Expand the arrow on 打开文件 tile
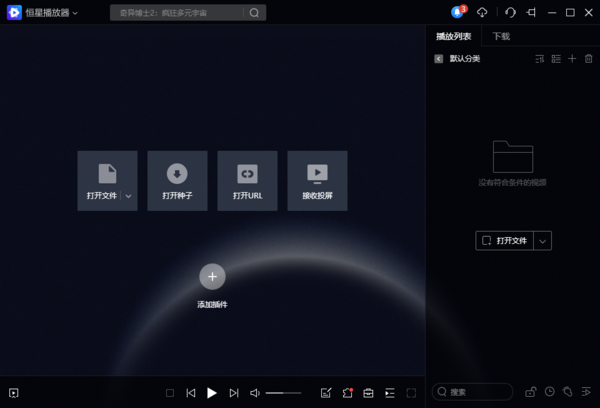600x408 pixels. (128, 196)
